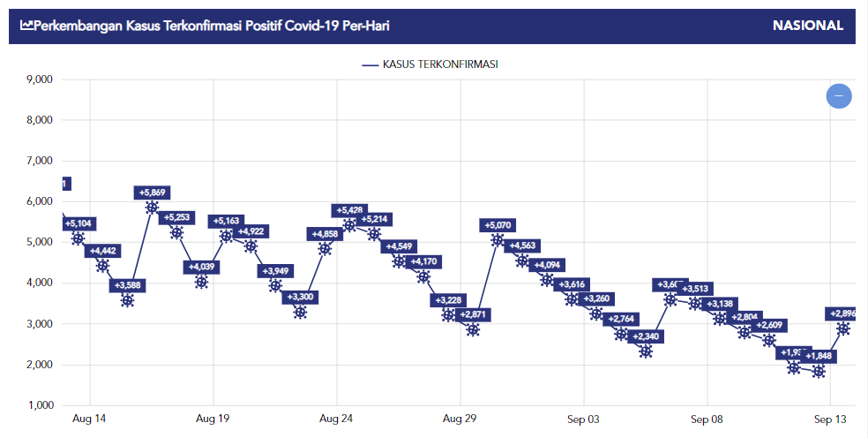
Task: Click the NASIONAL label in header
Action: (x=807, y=26)
